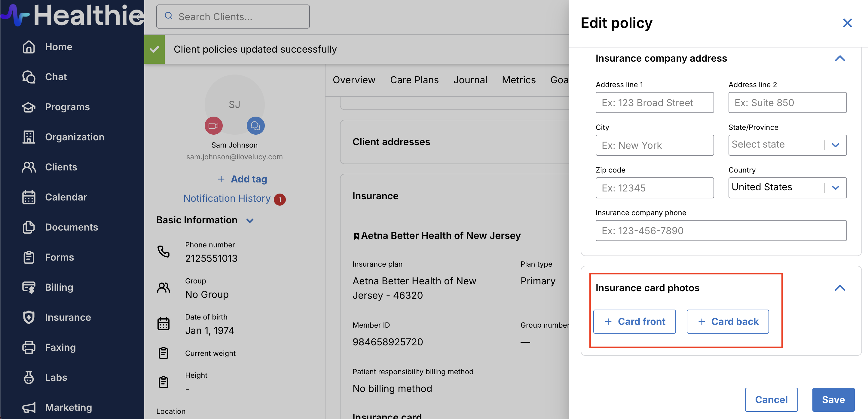
Task: Expand the Basic Information chevron
Action: pos(250,220)
